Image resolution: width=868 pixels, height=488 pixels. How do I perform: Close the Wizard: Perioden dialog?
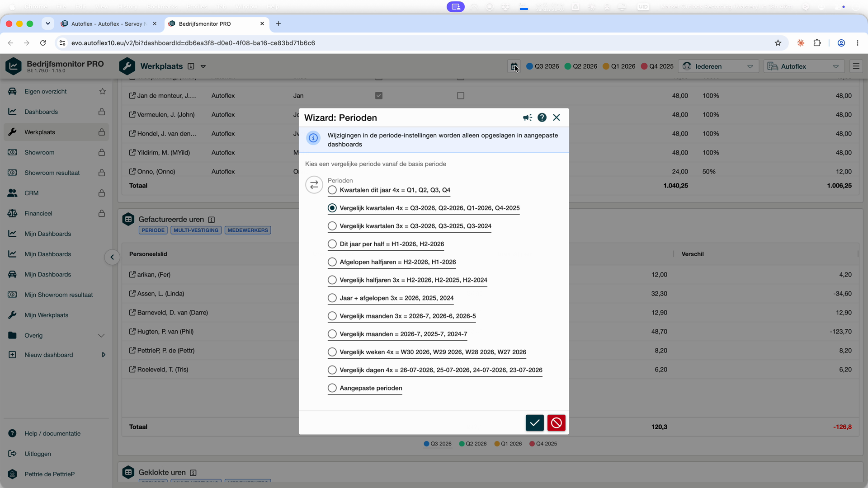point(557,117)
